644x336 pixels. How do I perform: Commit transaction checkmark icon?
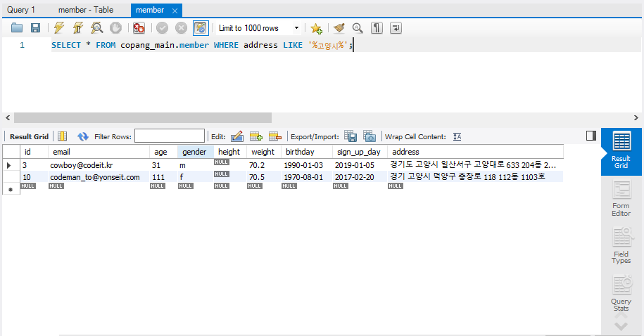163,28
